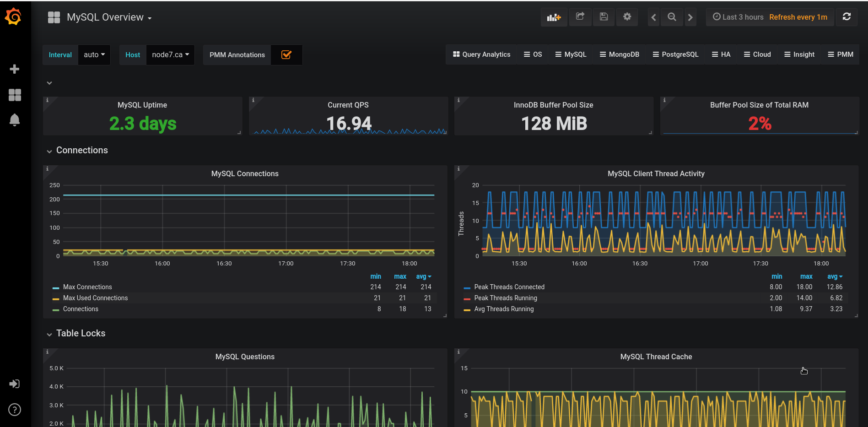The height and width of the screenshot is (427, 868).
Task: Open the Share dashboard icon
Action: 580,17
